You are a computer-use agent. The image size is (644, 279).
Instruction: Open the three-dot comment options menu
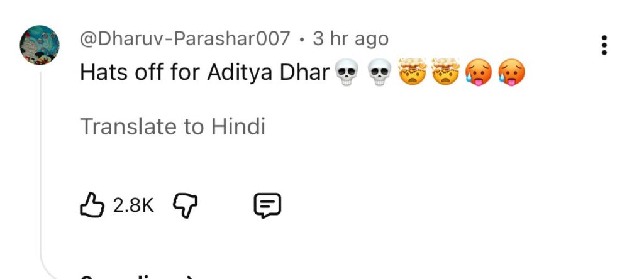pos(604,45)
